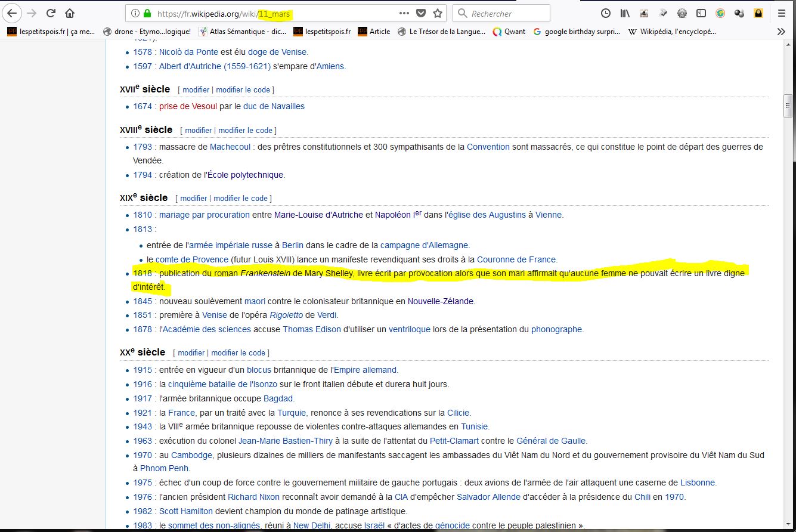Click the vertical scrollbar thumb

click(x=788, y=106)
